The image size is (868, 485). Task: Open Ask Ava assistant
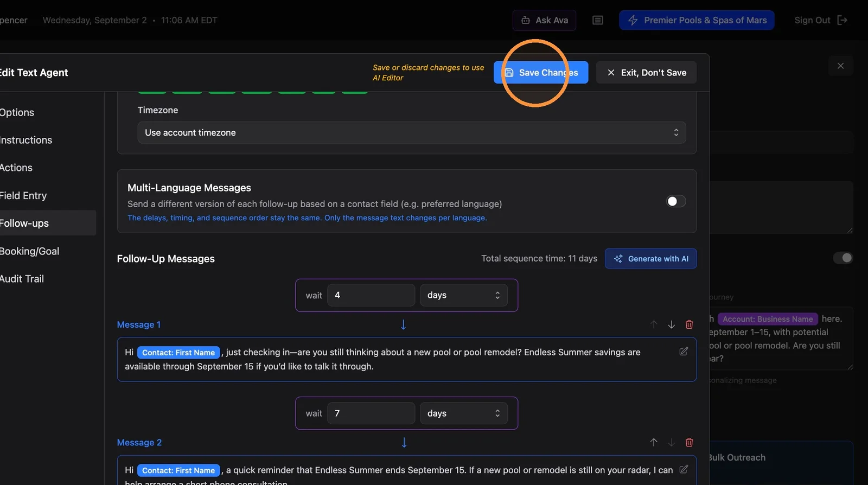coord(544,20)
